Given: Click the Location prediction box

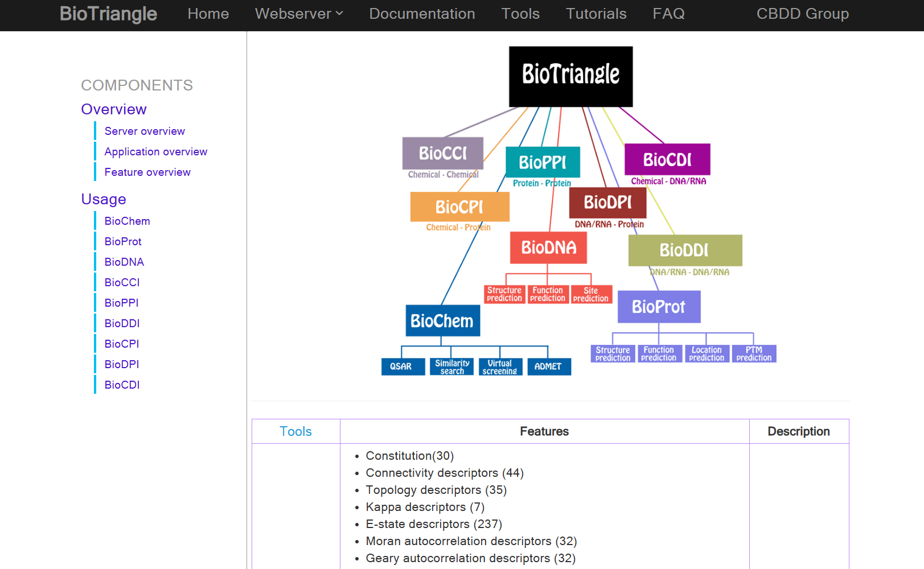Looking at the screenshot, I should click(x=707, y=354).
